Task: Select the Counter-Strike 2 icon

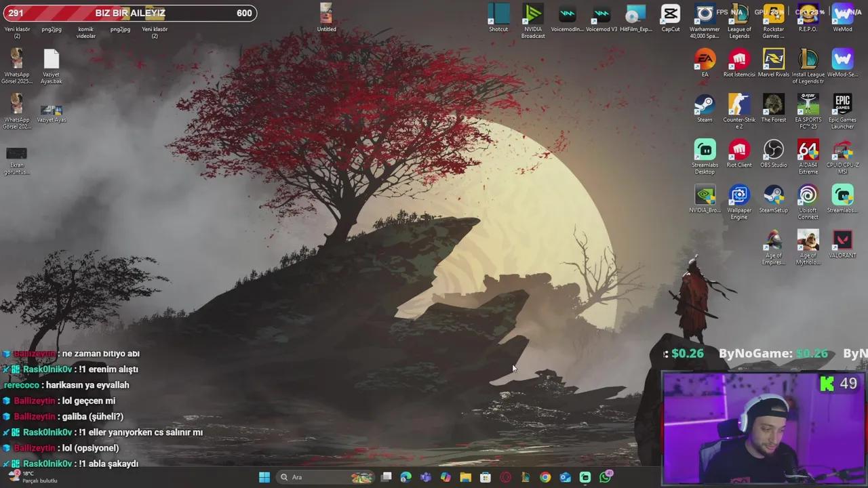Action: coord(739,111)
